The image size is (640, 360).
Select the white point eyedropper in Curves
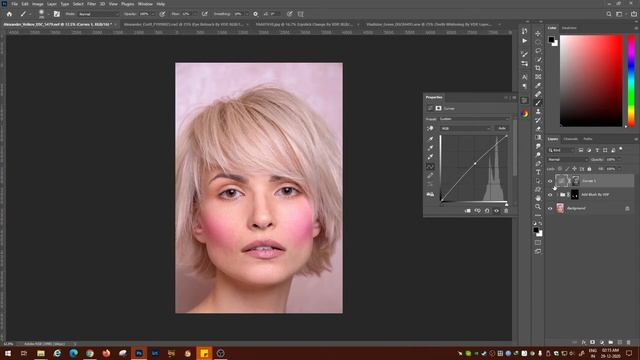tap(430, 157)
